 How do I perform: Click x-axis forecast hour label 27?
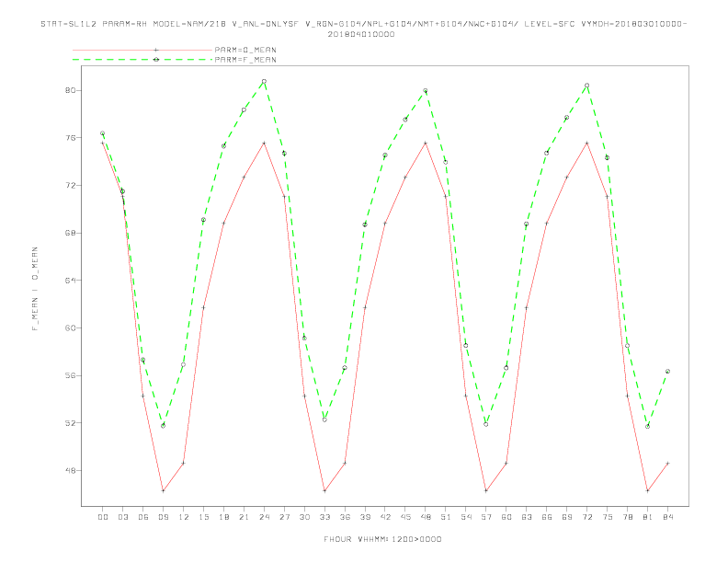point(284,517)
